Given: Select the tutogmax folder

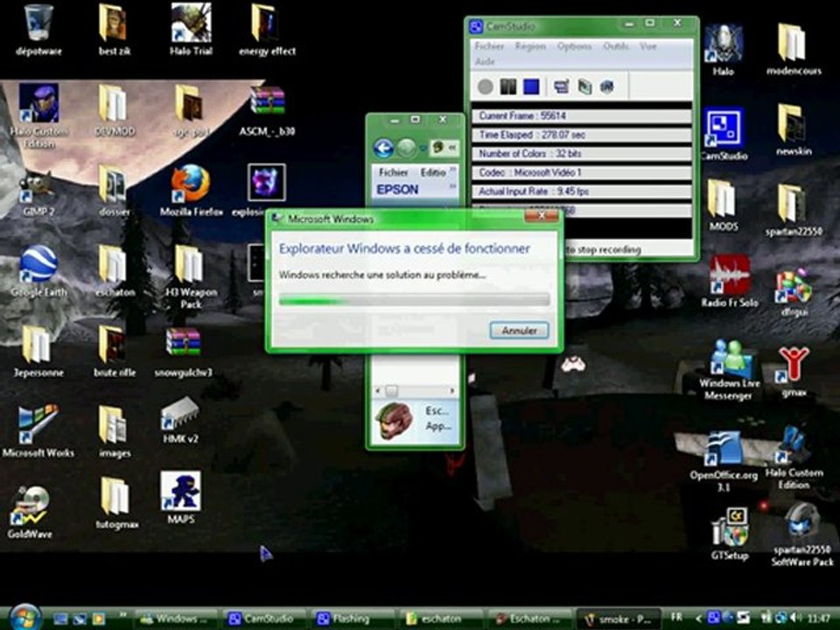Looking at the screenshot, I should click(x=116, y=504).
